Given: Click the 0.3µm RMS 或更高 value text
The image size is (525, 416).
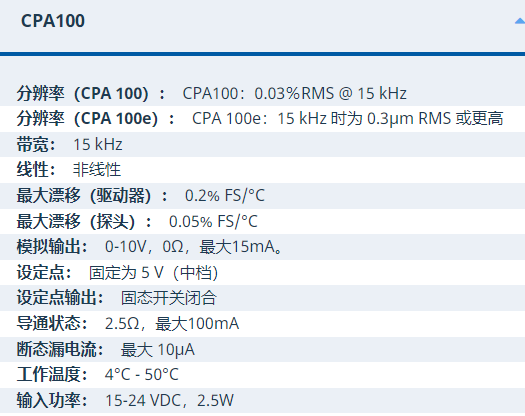Looking at the screenshot, I should coord(435,119).
